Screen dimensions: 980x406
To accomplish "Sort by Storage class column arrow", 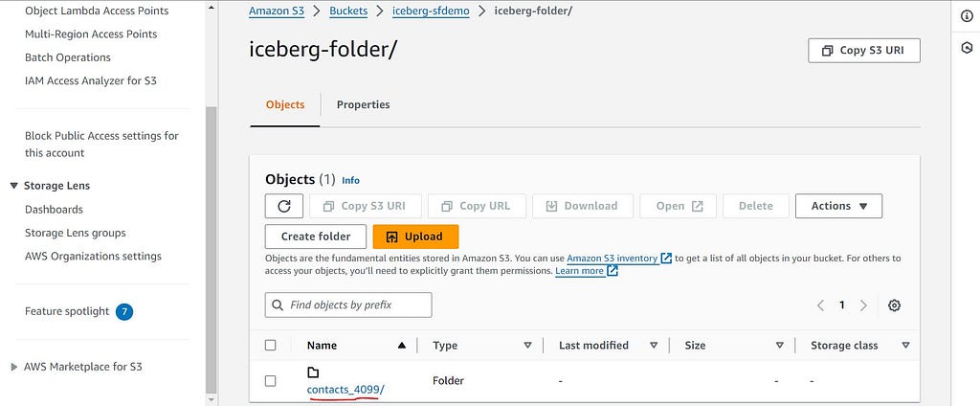I will tap(905, 346).
